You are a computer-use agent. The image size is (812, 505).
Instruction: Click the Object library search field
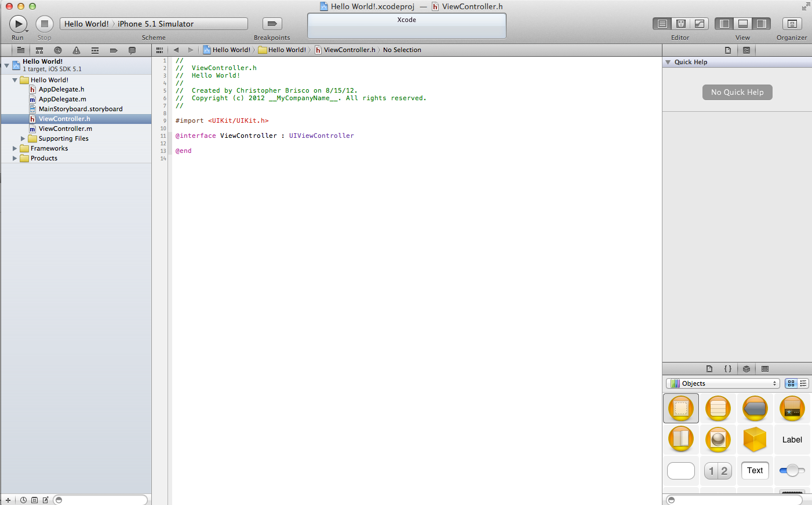click(x=733, y=499)
